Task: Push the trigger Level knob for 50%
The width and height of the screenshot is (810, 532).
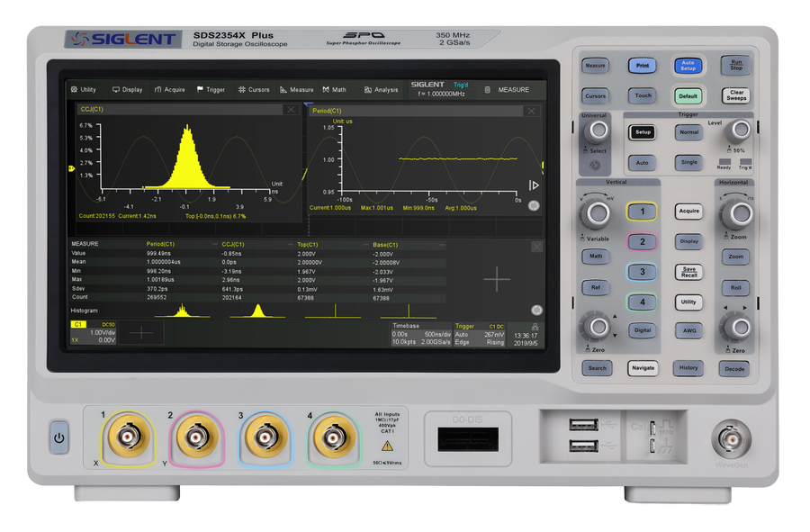Action: point(740,131)
